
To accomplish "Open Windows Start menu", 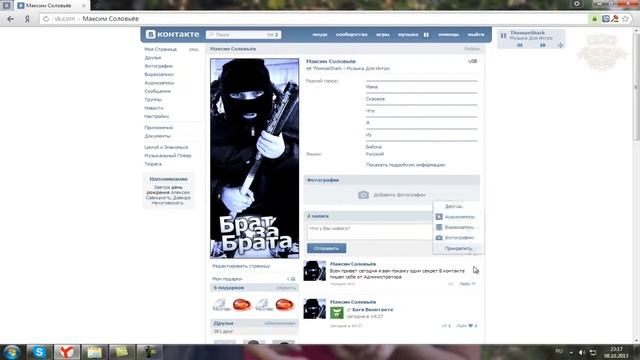I will tap(11, 352).
